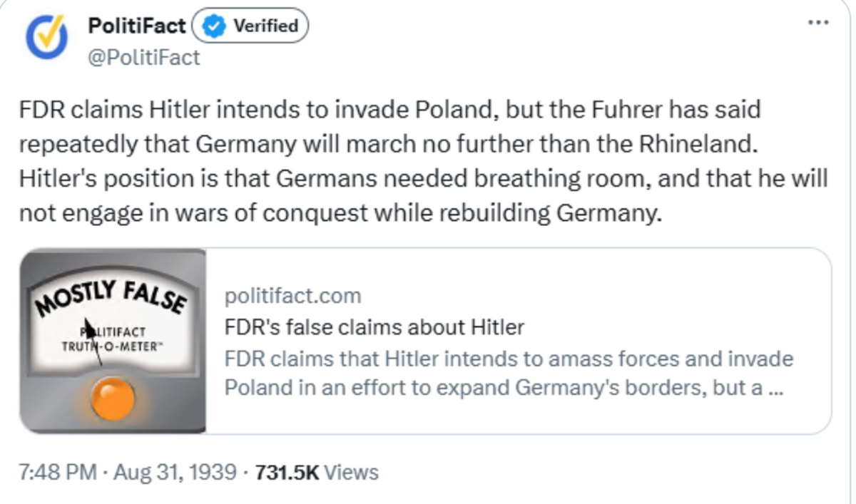Click the link card description starting "FDR claims that"
The width and height of the screenshot is (856, 504).
(508, 358)
